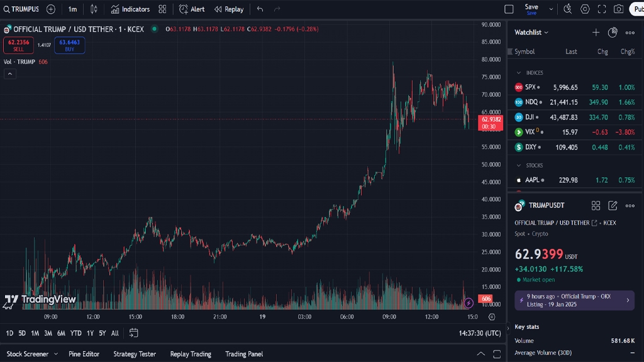Set chart range to 3M
This screenshot has height=362, width=644.
(48, 333)
